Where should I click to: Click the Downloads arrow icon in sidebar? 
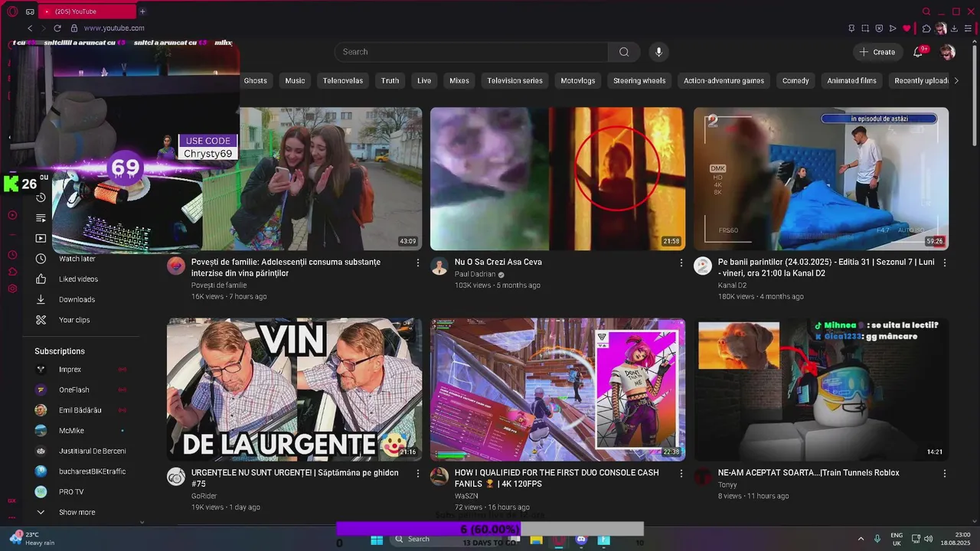[x=41, y=299]
